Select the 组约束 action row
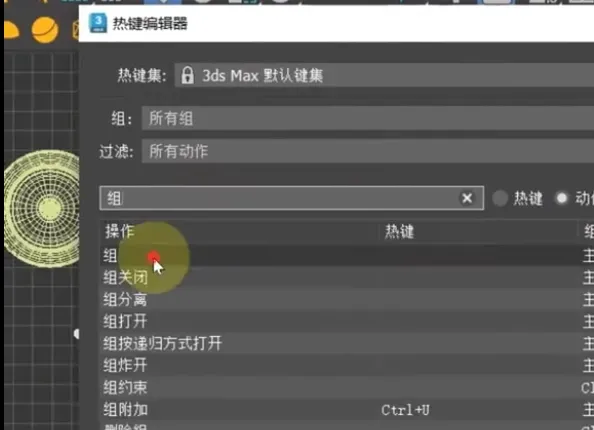594x430 pixels. click(347, 387)
